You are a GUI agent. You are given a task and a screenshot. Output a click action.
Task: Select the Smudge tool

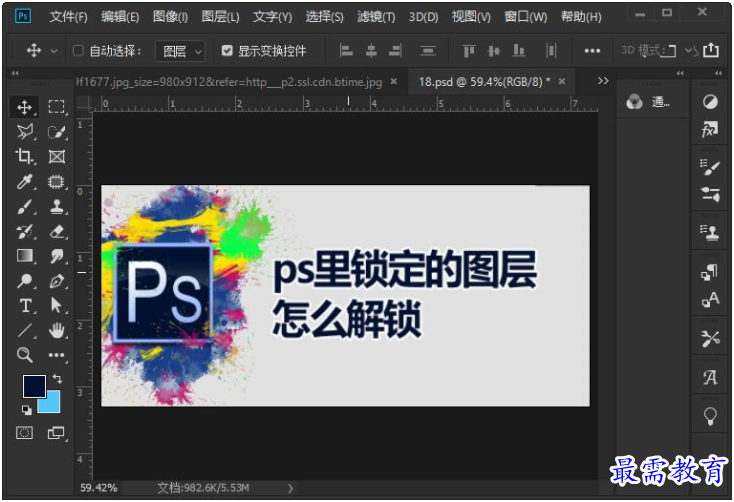tap(57, 256)
